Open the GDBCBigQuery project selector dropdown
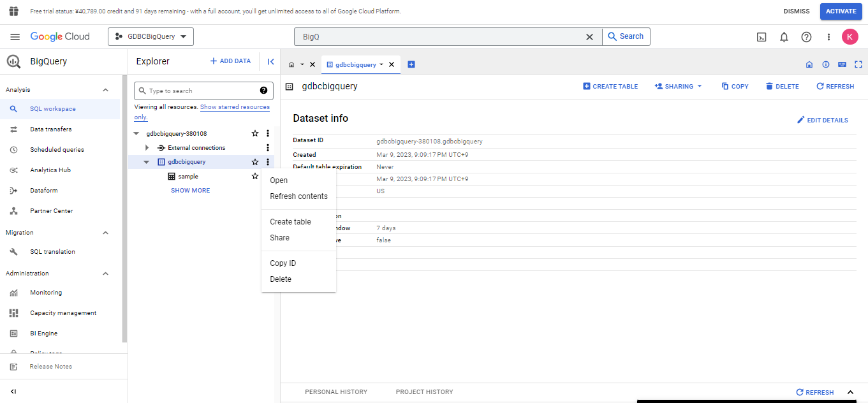This screenshot has height=403, width=868. tap(151, 37)
